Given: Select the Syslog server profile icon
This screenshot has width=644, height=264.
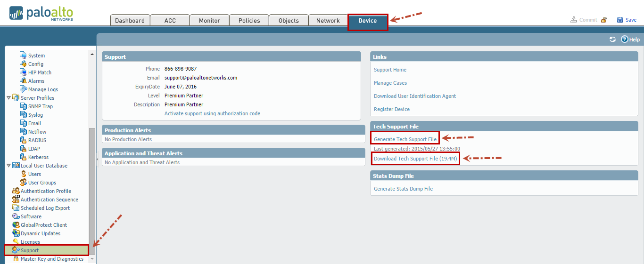Looking at the screenshot, I should pos(24,115).
